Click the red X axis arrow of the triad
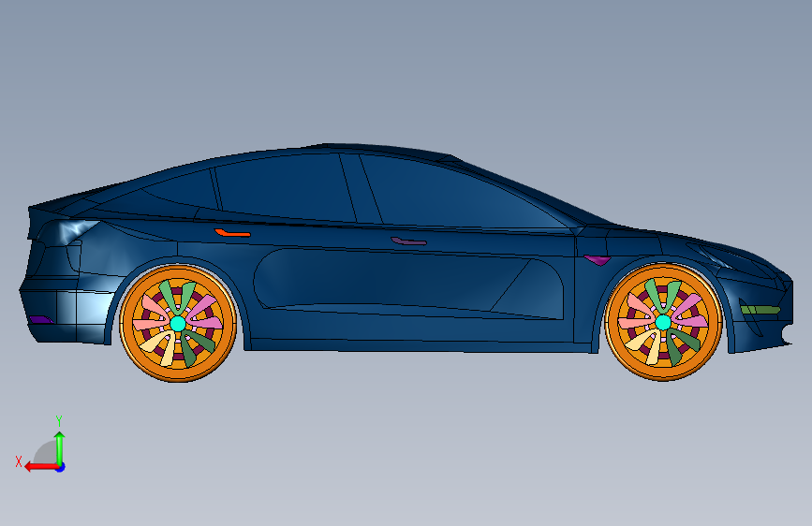This screenshot has width=812, height=526. click(x=40, y=467)
